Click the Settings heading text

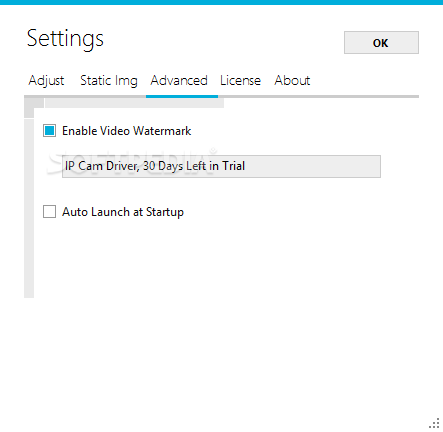pyautogui.click(x=65, y=39)
